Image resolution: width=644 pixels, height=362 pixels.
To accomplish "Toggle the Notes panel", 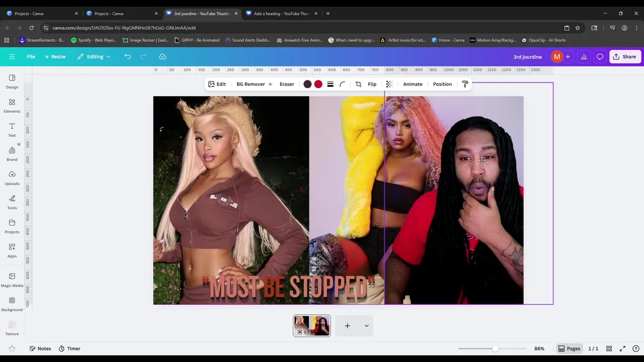I will click(x=40, y=348).
